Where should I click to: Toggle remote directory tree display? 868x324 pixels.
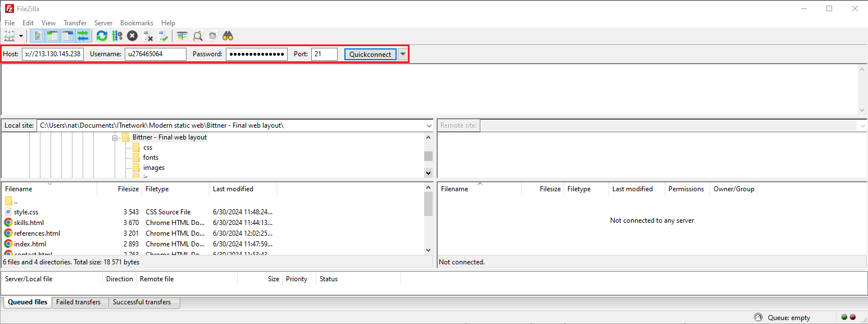[67, 36]
